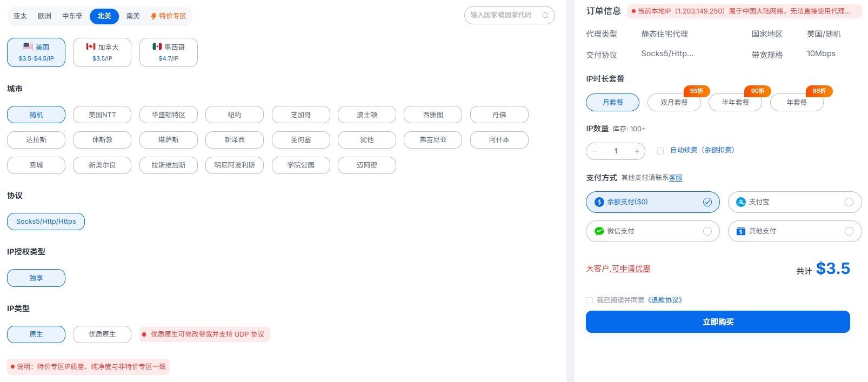The height and width of the screenshot is (382, 868).
Task: Select the 微信支付 radio button
Action: [x=707, y=231]
